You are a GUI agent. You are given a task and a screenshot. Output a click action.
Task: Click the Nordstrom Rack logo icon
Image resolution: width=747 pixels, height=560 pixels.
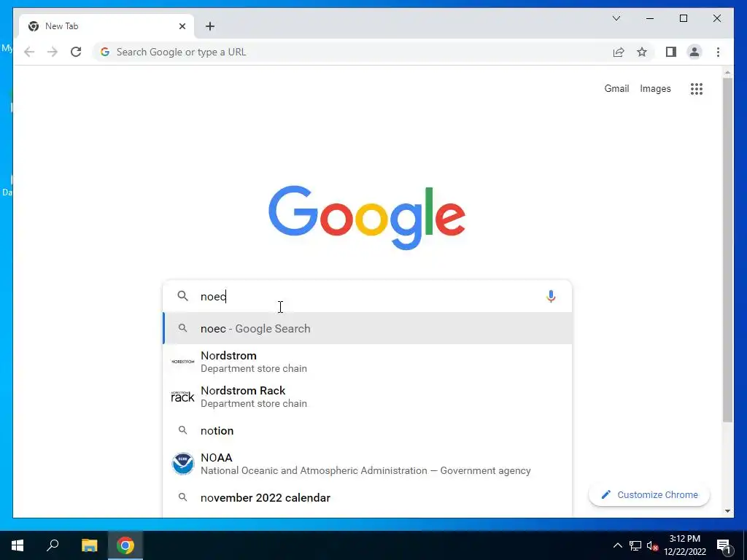(183, 397)
